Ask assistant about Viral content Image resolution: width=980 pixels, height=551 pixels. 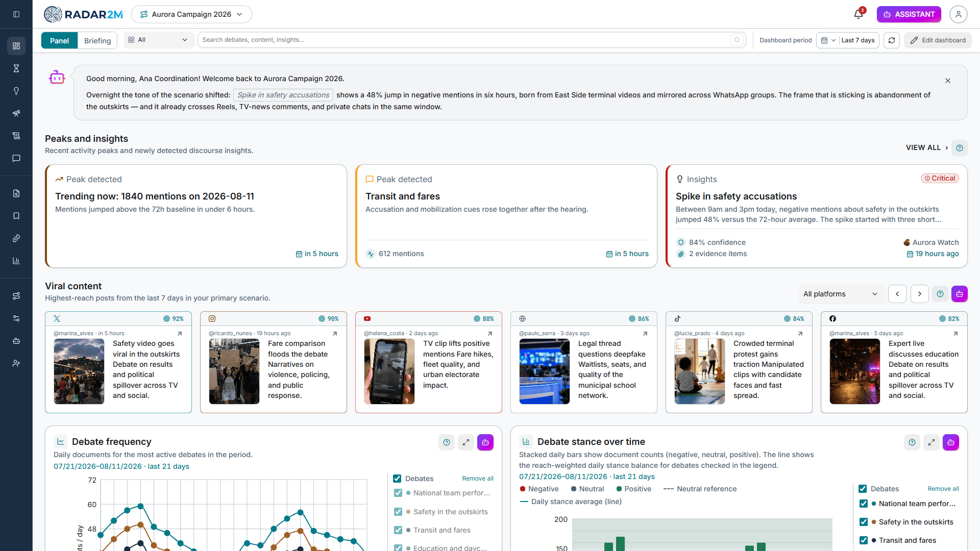click(x=960, y=294)
